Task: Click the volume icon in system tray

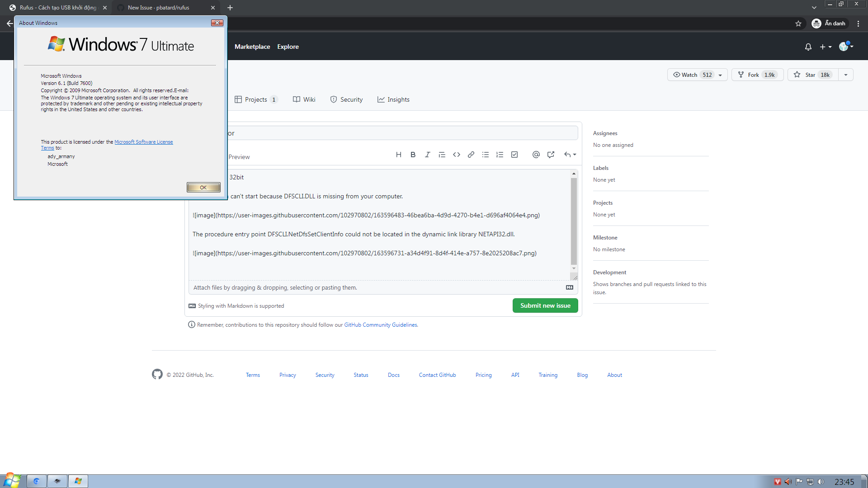Action: click(821, 482)
